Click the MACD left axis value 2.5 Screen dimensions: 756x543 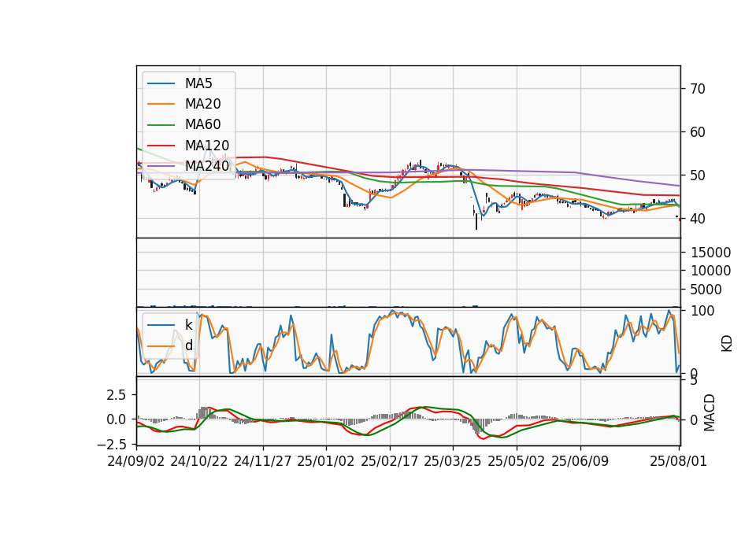coord(117,395)
